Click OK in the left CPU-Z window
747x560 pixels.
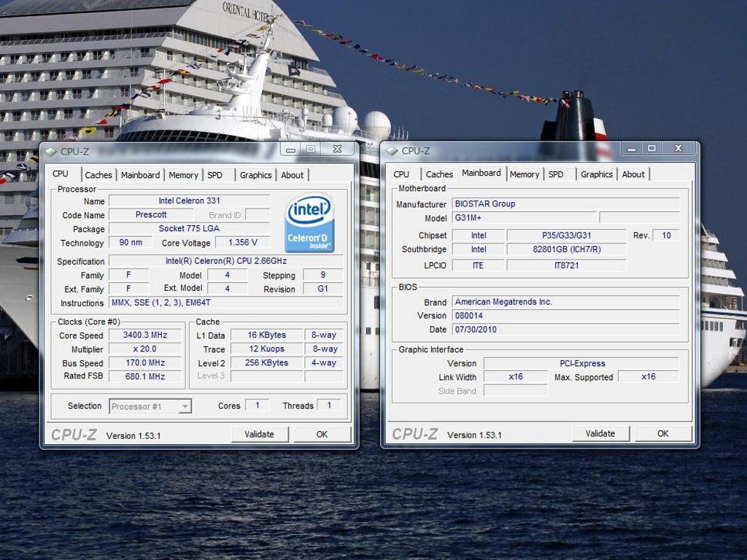click(x=322, y=434)
